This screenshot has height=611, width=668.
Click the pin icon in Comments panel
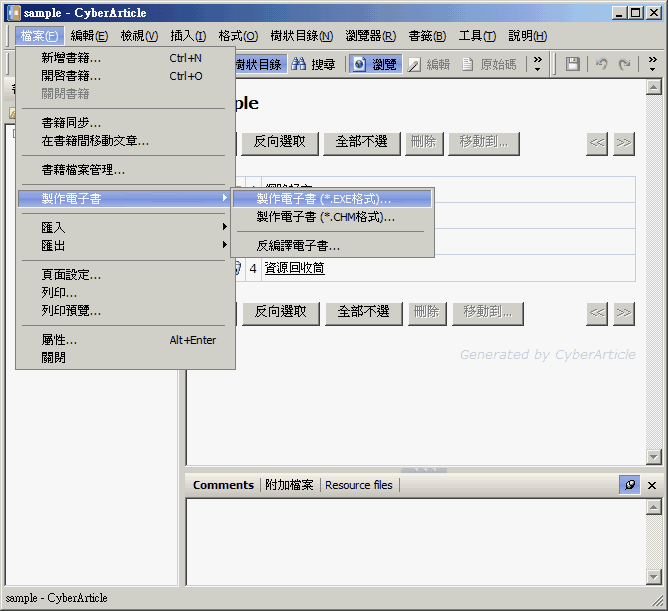[629, 485]
